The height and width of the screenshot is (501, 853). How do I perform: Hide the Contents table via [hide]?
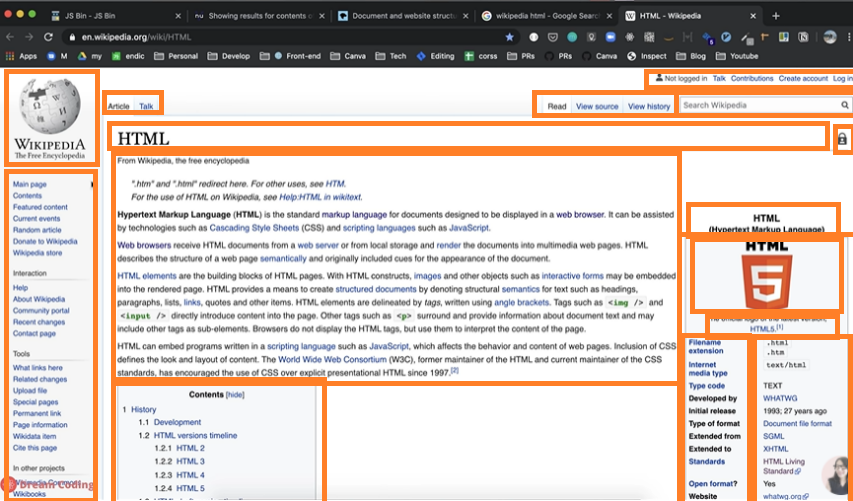tap(235, 395)
